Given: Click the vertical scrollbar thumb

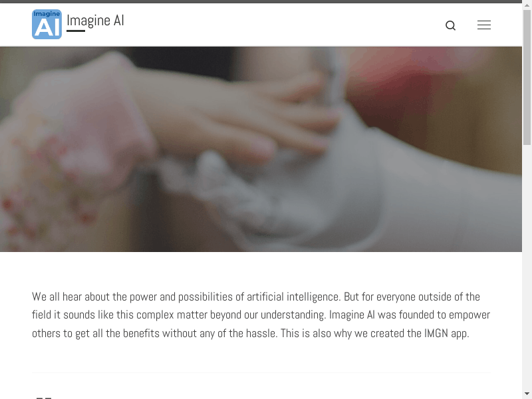Looking at the screenshot, I should [527, 77].
